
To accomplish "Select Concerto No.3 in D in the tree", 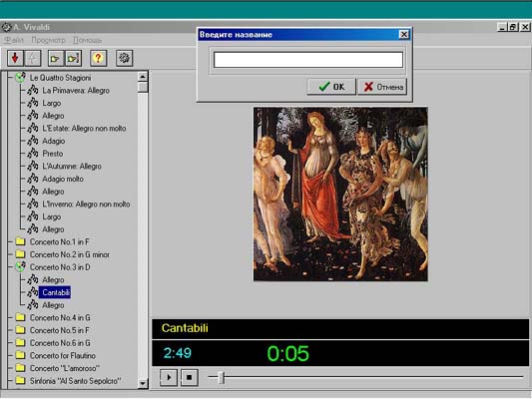I will (60, 267).
